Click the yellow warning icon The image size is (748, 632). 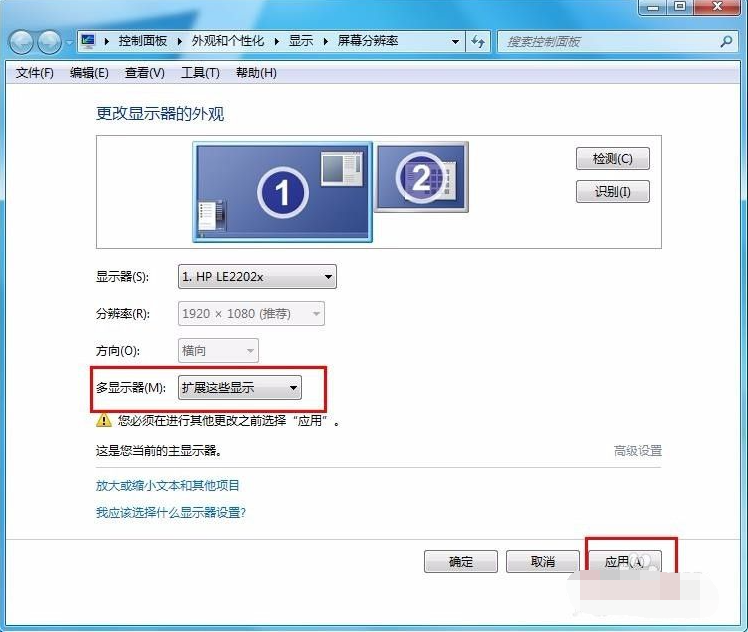(104, 421)
